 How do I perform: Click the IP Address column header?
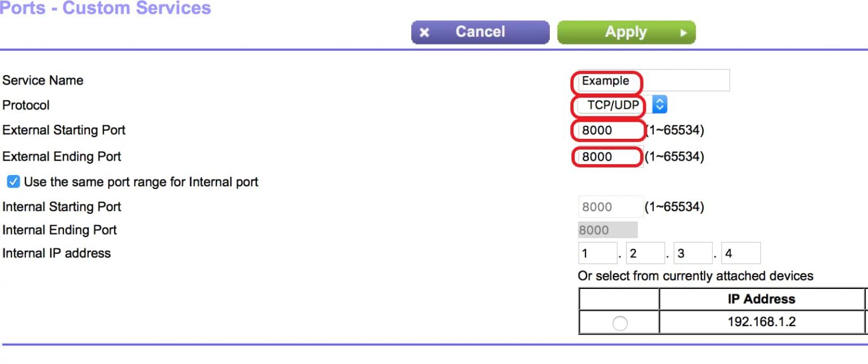tap(761, 299)
